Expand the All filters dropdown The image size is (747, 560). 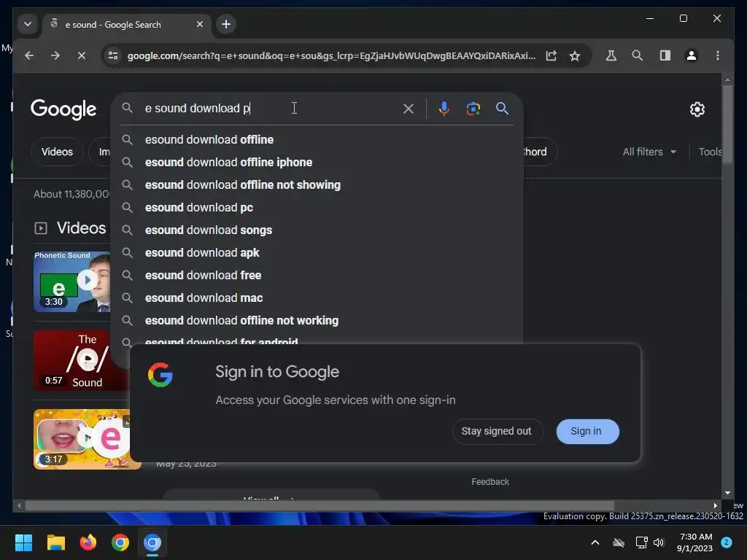[x=649, y=152]
